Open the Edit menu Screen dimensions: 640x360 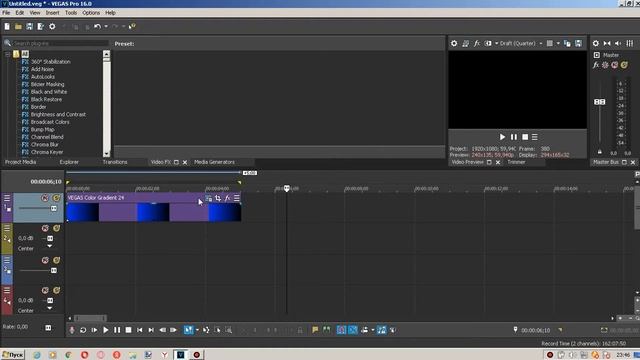point(20,13)
